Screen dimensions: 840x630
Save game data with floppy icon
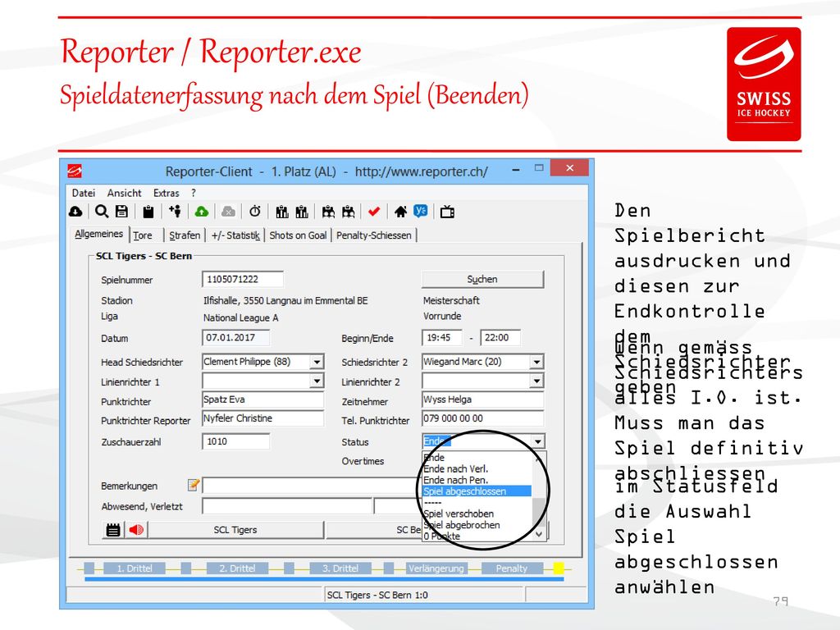122,212
